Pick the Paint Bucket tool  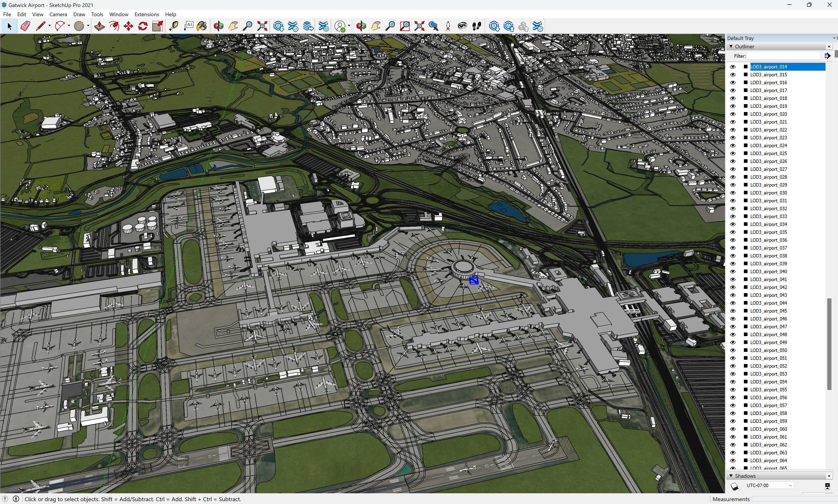tap(202, 26)
